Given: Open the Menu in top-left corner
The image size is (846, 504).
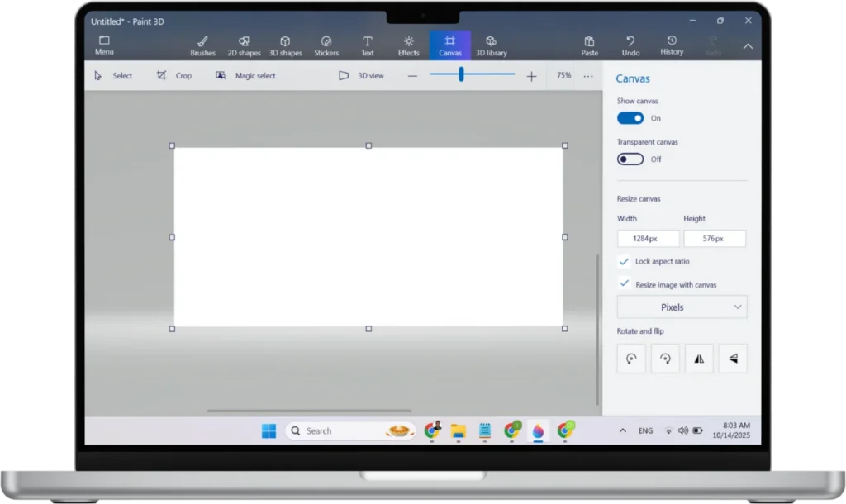Looking at the screenshot, I should pos(104,45).
